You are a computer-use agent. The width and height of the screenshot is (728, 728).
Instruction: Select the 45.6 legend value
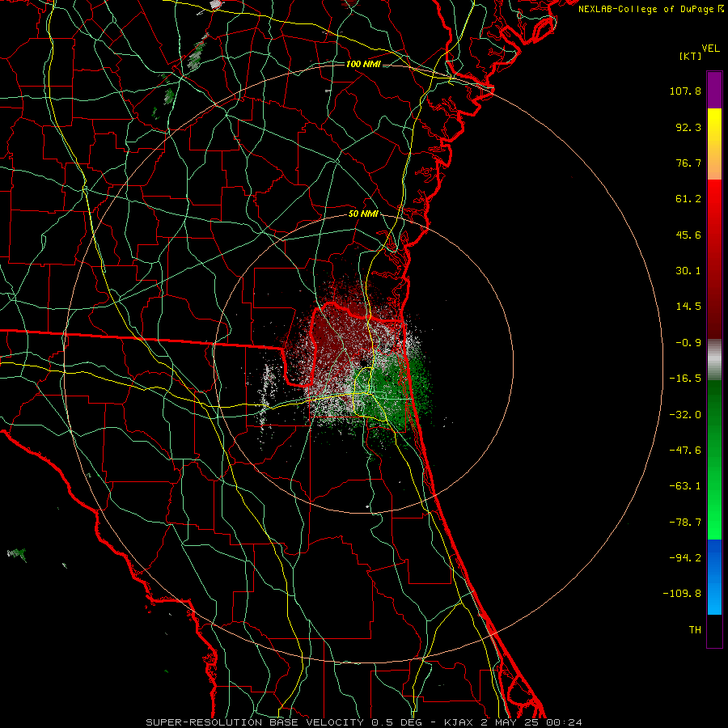(x=688, y=235)
